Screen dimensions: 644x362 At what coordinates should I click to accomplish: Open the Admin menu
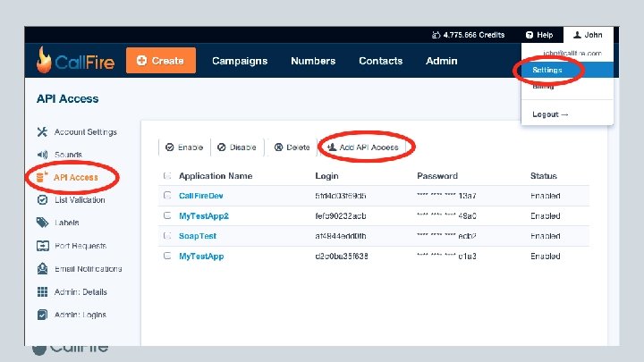[442, 61]
